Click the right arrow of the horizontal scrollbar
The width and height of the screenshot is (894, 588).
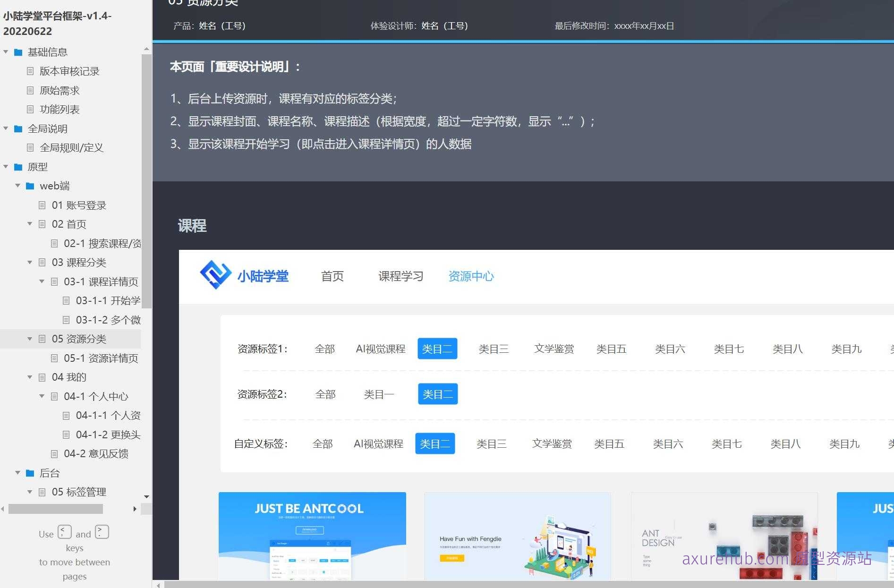135,509
